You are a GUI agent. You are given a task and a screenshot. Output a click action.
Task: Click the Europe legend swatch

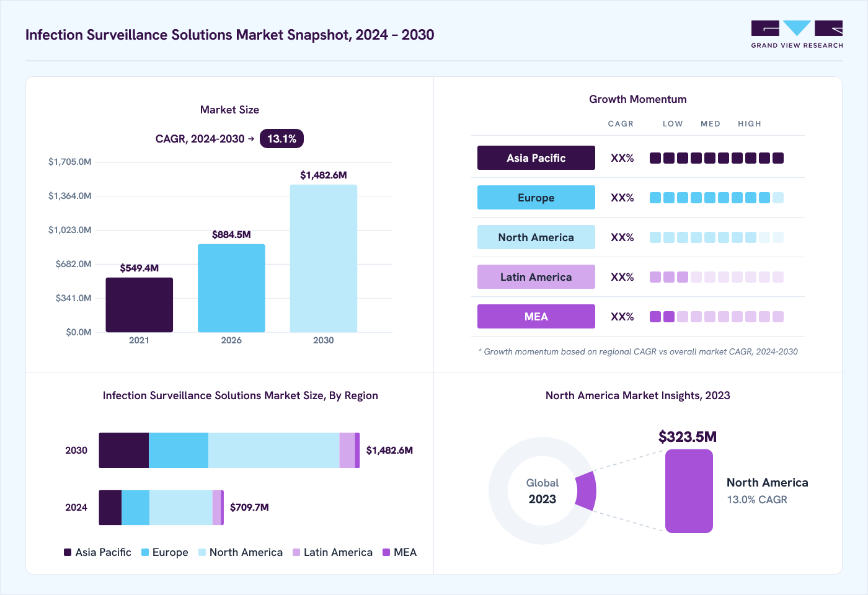coord(145,552)
